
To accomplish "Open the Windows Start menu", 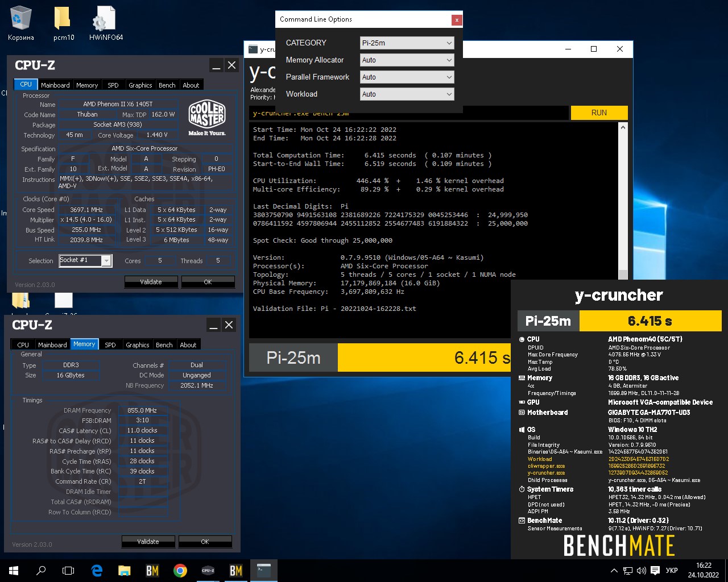I will click(14, 571).
